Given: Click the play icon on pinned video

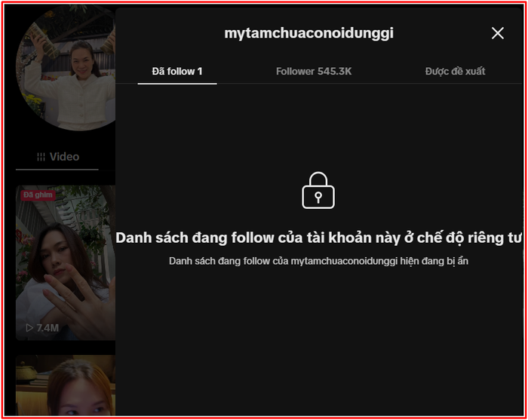Looking at the screenshot, I should (29, 328).
